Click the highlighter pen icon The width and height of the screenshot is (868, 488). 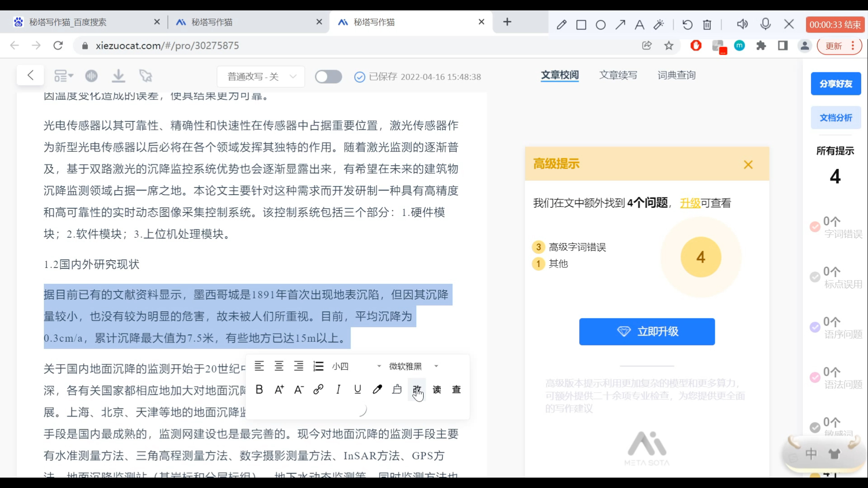tap(377, 389)
